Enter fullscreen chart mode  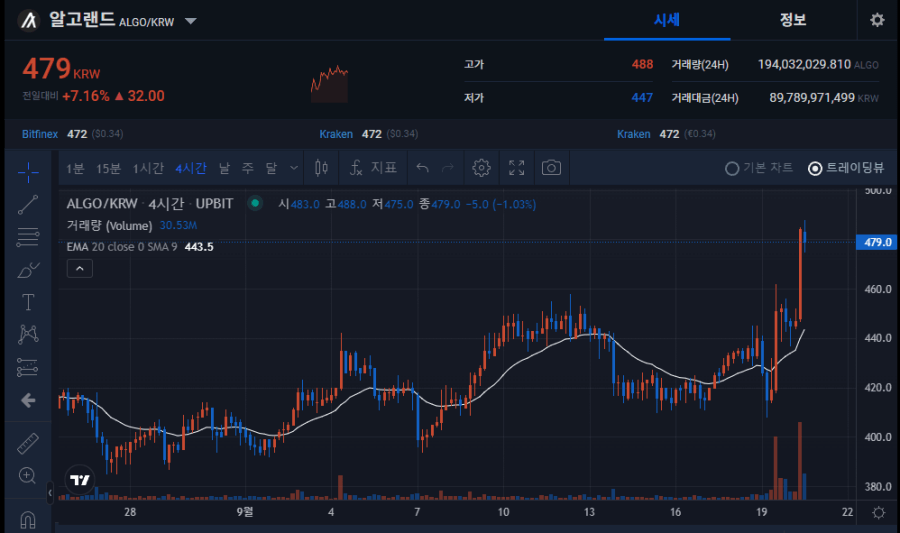(517, 168)
